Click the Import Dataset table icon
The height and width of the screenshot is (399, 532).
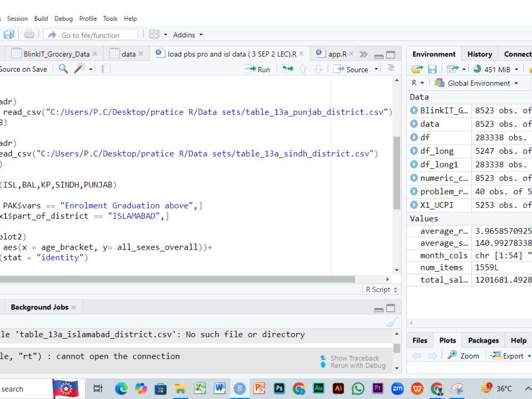[453, 69]
